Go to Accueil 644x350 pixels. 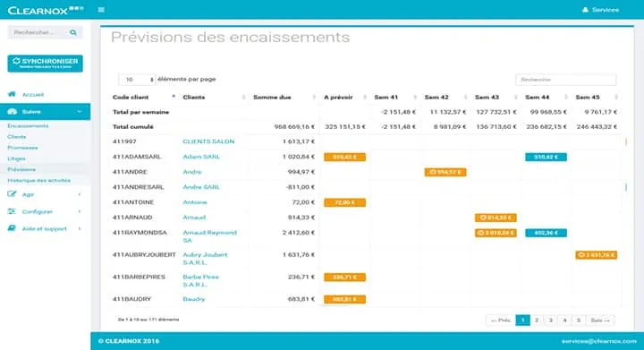coord(33,95)
